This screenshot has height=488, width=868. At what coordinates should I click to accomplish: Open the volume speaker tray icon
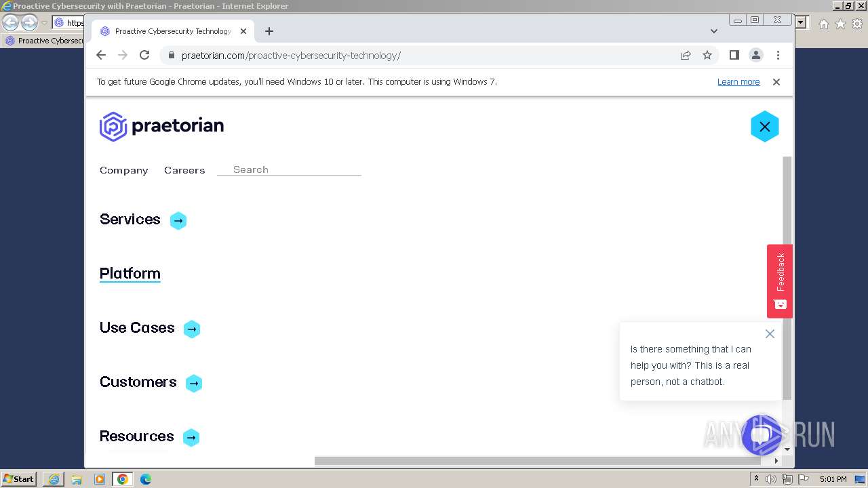(771, 479)
